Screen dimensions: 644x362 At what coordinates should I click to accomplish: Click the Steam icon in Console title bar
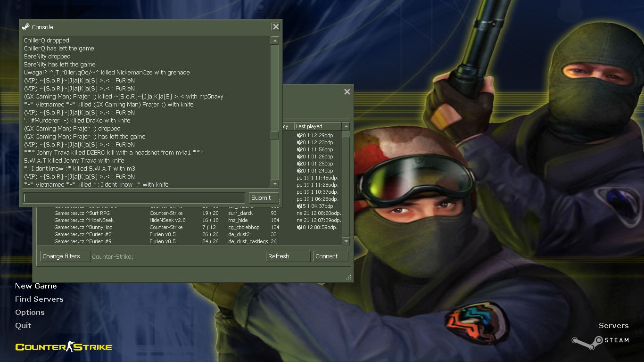26,27
